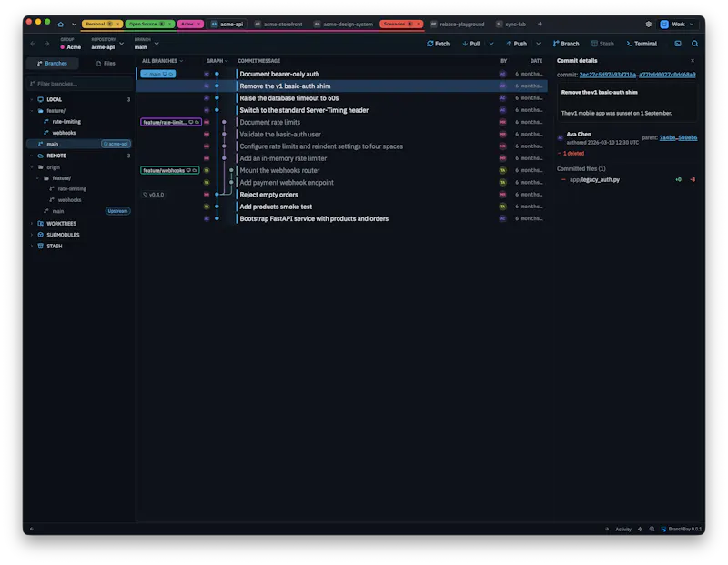728x565 pixels.
Task: Click BranchBay 0.0.1 version in status bar
Action: [681, 530]
